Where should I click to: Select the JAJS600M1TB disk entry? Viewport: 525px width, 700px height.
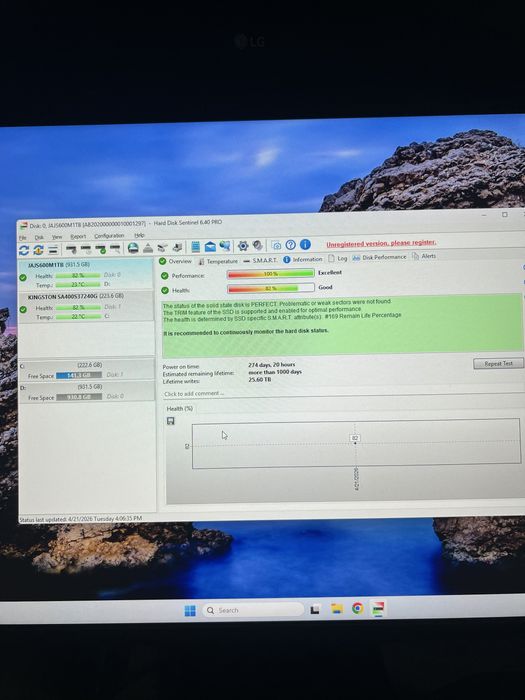[86, 275]
